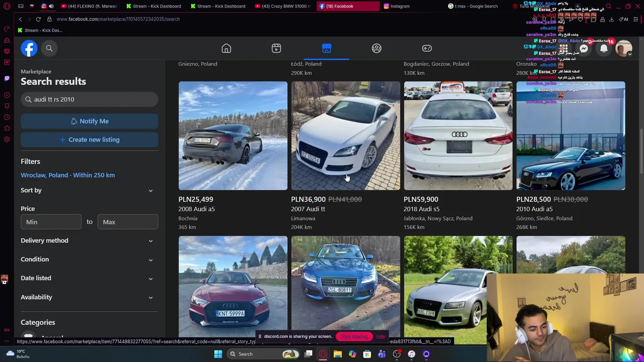The width and height of the screenshot is (644, 362).
Task: Open the red Audi KNT 5999A listing photo
Action: coord(233,287)
